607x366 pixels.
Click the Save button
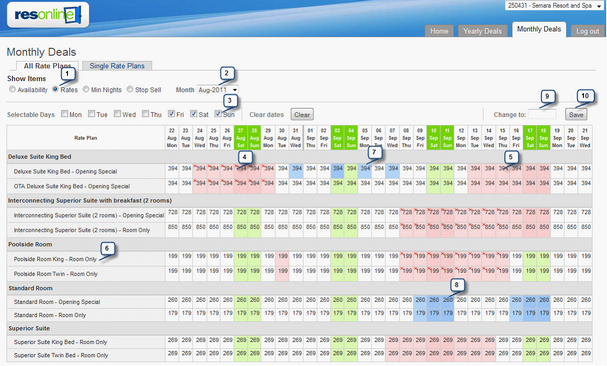[576, 115]
